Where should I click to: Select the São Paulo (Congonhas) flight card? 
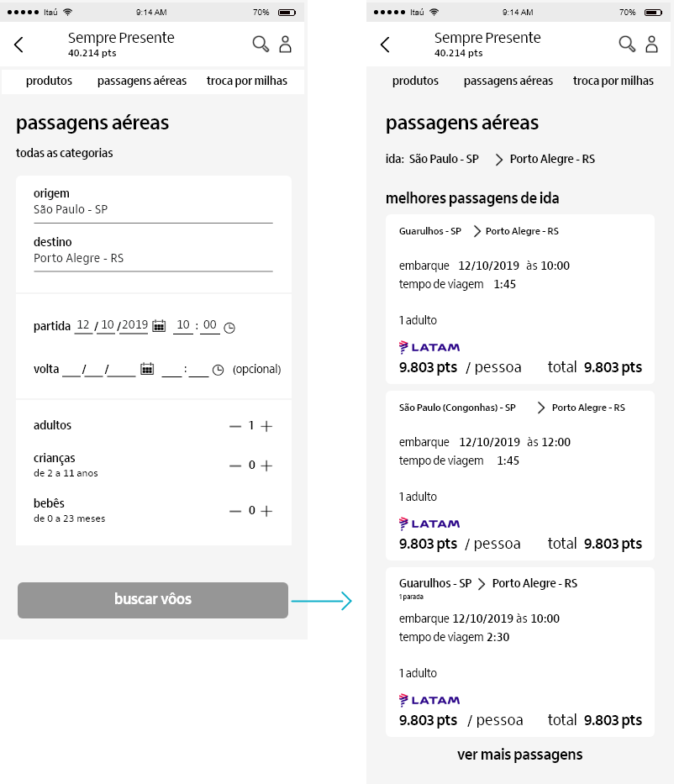[x=519, y=475]
